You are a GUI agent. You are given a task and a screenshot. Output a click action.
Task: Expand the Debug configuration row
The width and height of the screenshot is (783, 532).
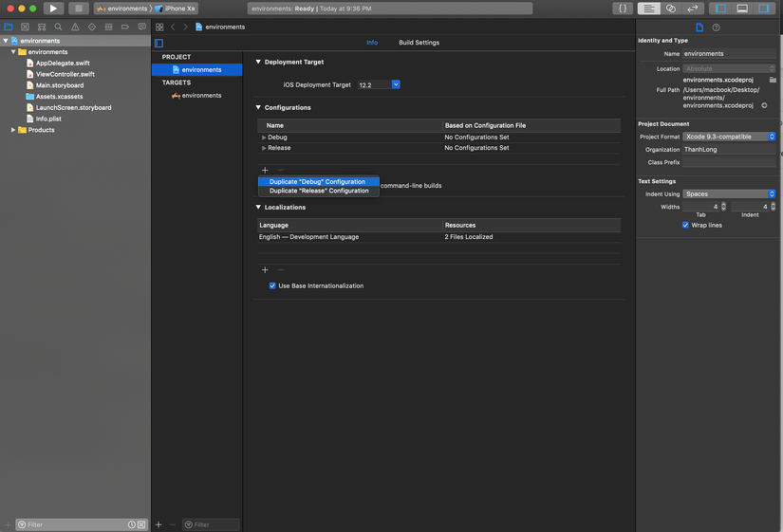(x=264, y=138)
